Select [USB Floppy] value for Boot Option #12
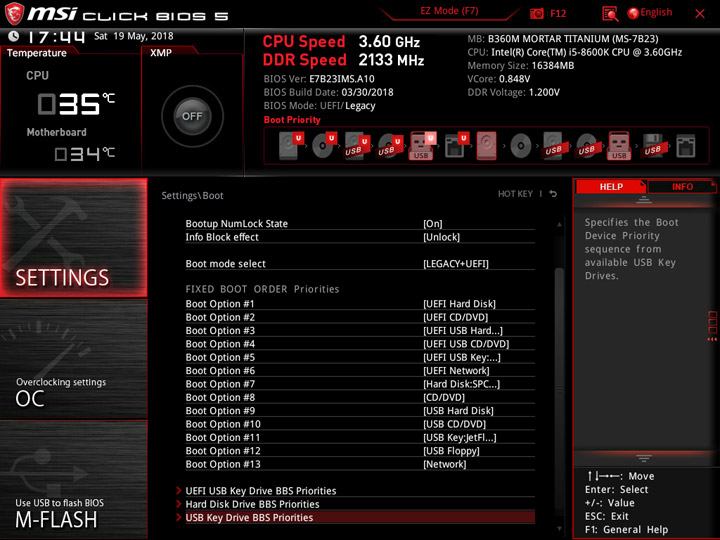 pyautogui.click(x=451, y=450)
